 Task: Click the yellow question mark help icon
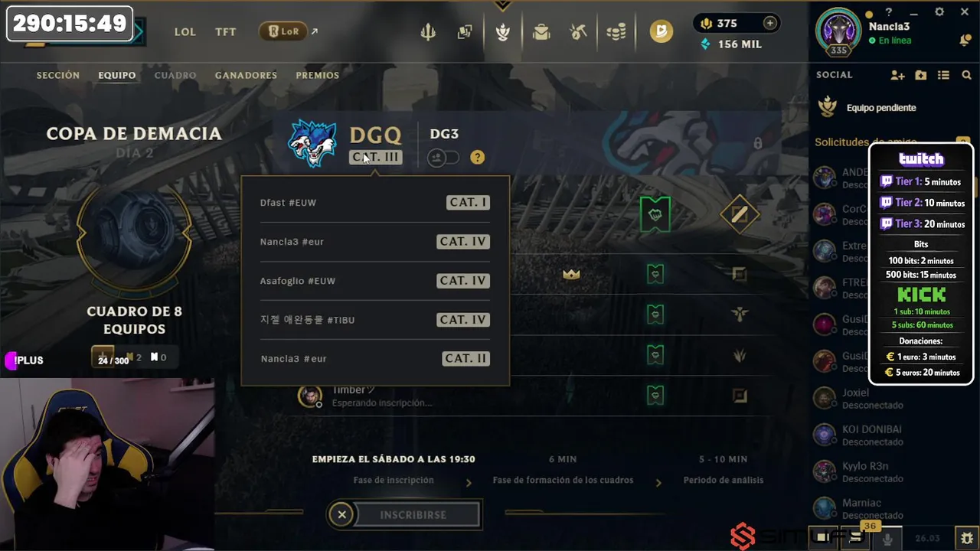pyautogui.click(x=477, y=158)
